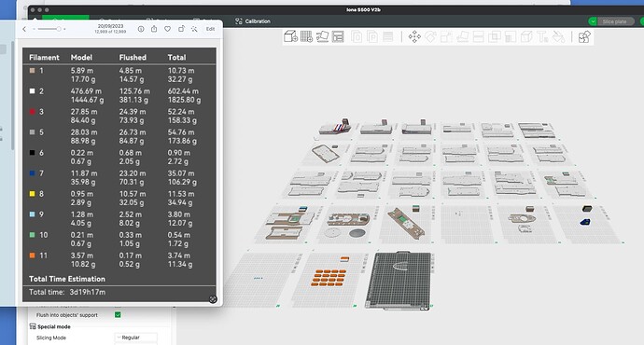The image size is (644, 345).
Task: Click the "173.86 g" total for filament 5
Action: (182, 141)
